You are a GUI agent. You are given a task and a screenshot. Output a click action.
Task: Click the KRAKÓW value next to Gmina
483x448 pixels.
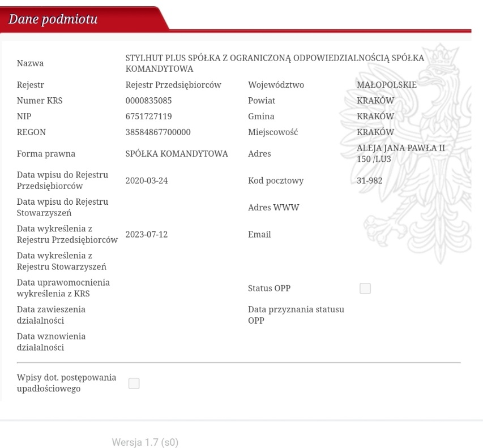coord(375,117)
